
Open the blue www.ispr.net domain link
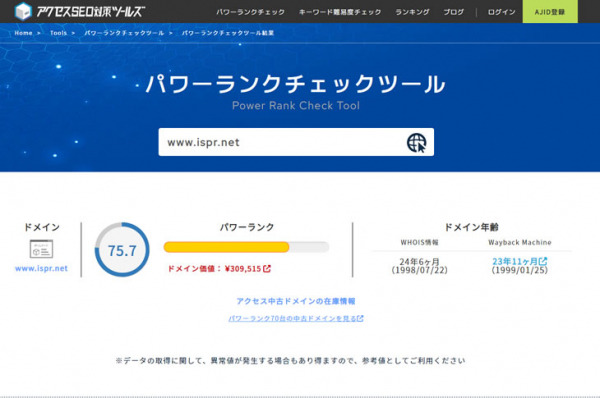click(x=41, y=269)
